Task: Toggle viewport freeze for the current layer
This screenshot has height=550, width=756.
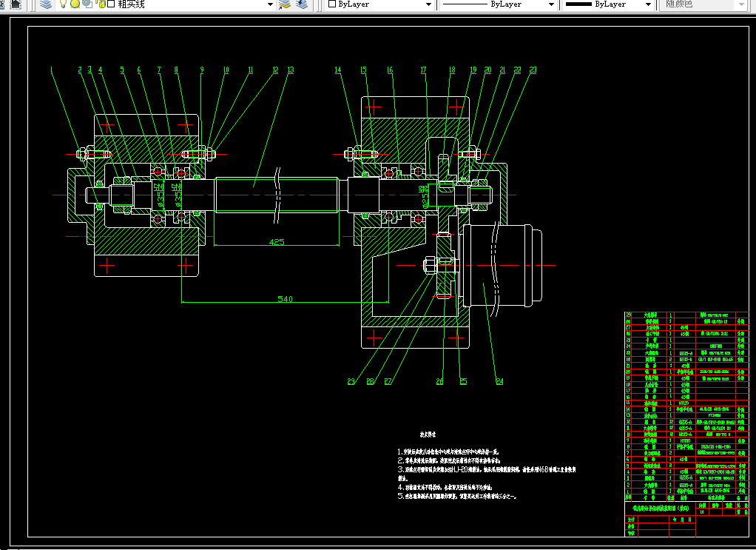Action: [87, 4]
